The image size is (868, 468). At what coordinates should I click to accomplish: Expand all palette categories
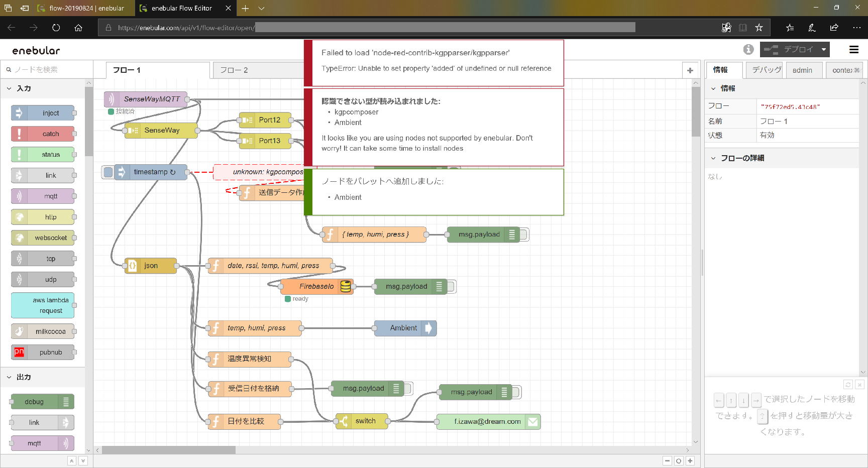pos(83,461)
